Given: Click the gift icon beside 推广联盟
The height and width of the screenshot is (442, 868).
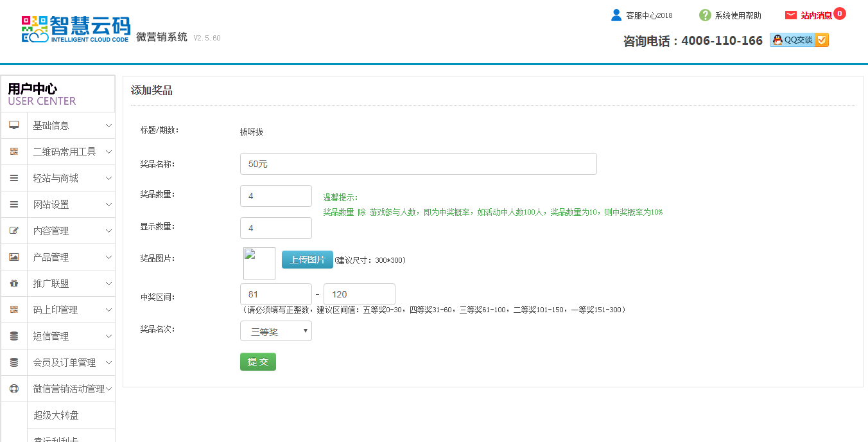Looking at the screenshot, I should coord(14,283).
